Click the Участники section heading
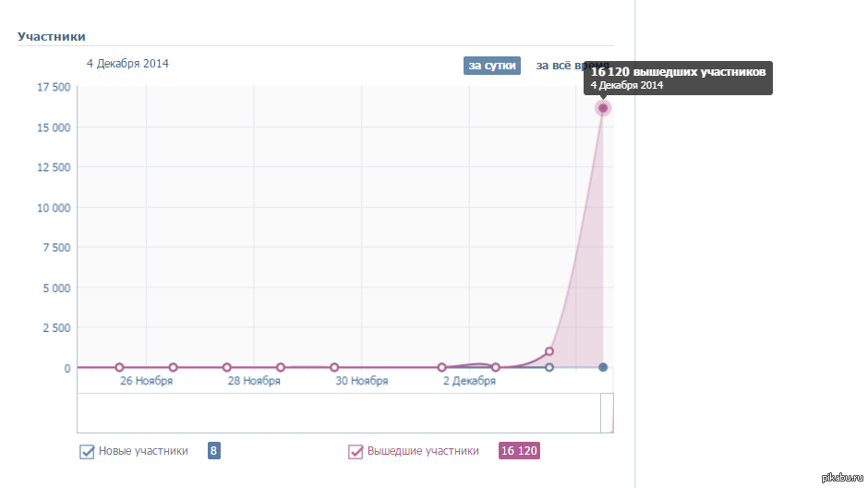 pos(52,37)
